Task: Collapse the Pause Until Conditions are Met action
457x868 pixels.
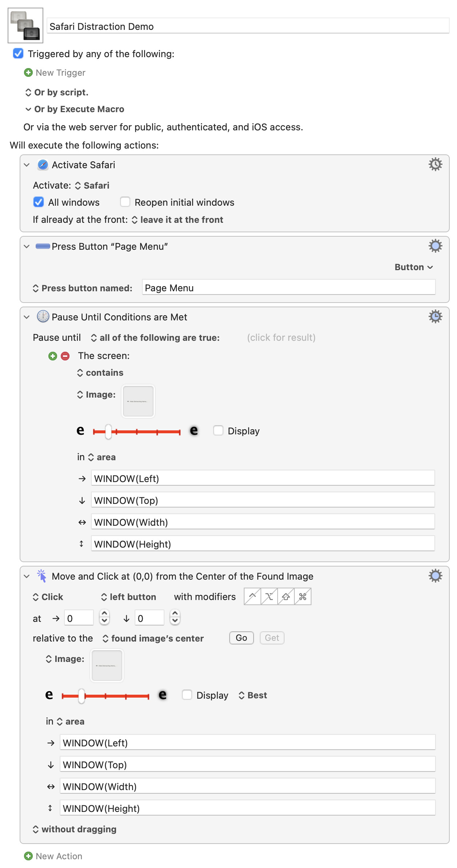Action: (27, 317)
